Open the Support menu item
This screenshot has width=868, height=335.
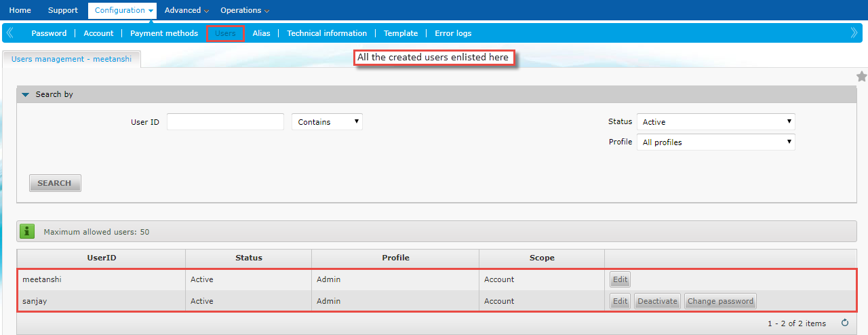(x=63, y=10)
